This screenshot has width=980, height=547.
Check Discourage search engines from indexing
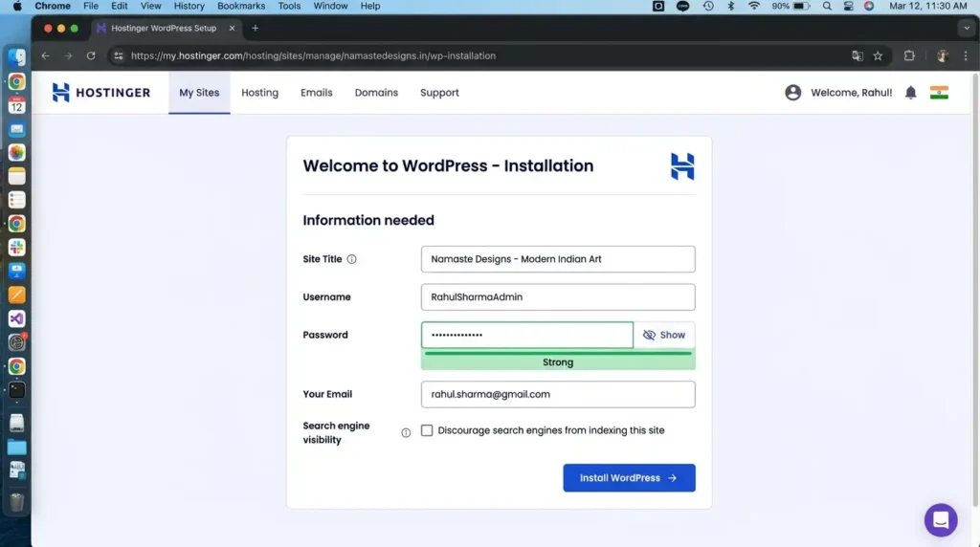click(x=427, y=430)
